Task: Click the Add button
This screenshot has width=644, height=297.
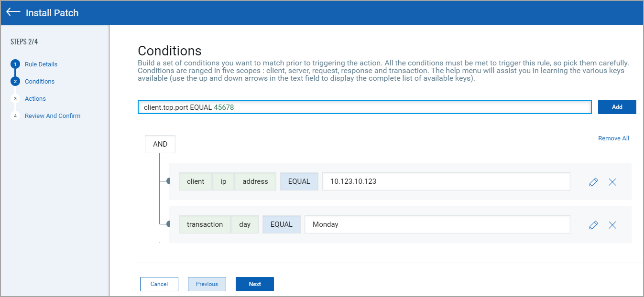Action: [x=617, y=107]
